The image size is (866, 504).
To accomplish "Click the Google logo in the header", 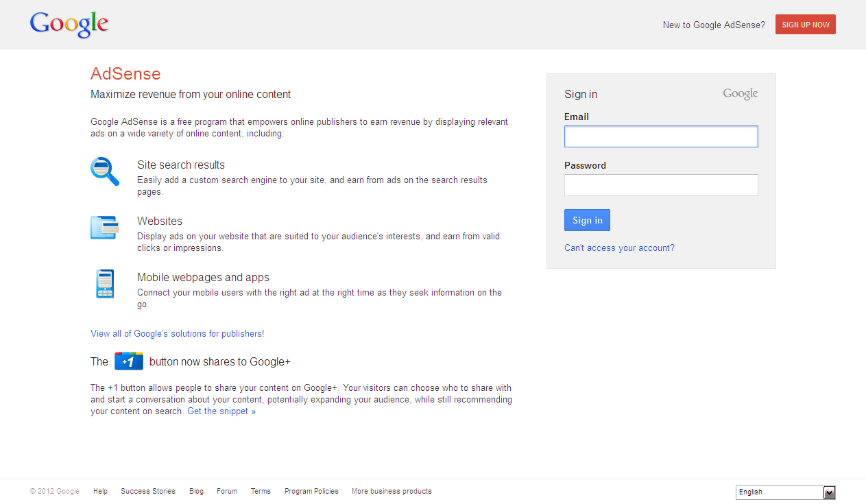I will coord(69,24).
